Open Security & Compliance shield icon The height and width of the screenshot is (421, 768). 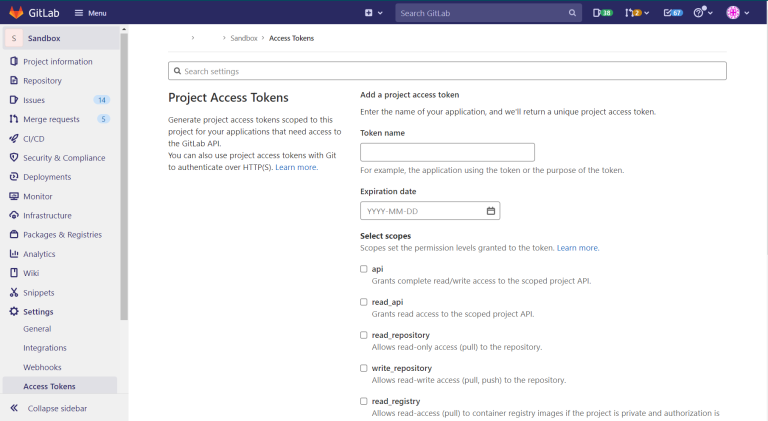(x=14, y=158)
